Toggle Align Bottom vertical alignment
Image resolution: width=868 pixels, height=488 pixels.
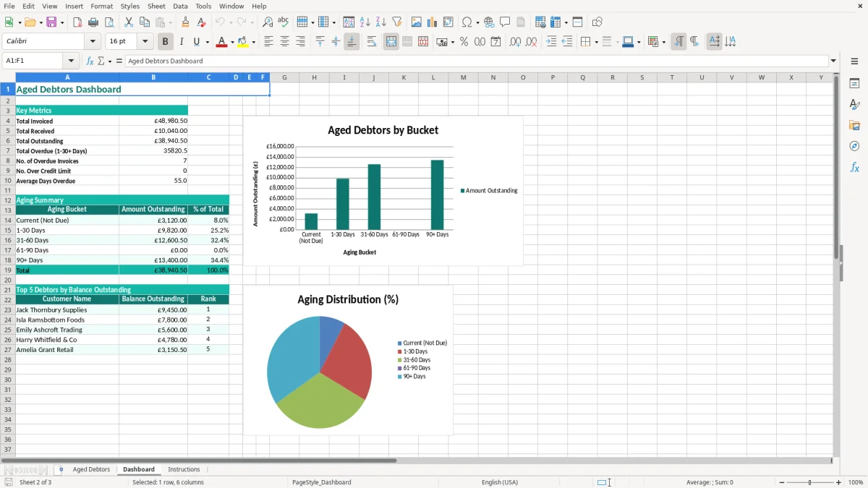click(352, 42)
